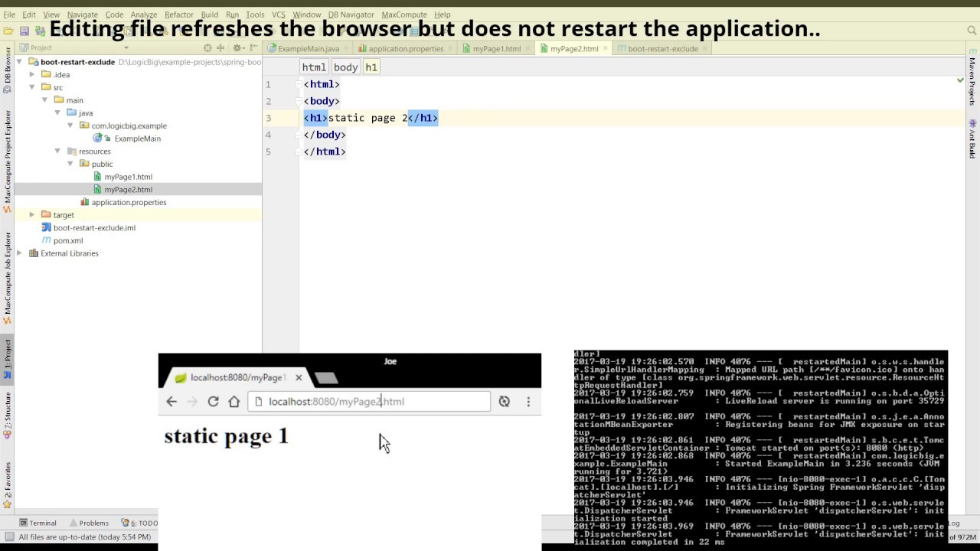Open the VCS menu
Image resolution: width=980 pixels, height=551 pixels.
coord(279,15)
